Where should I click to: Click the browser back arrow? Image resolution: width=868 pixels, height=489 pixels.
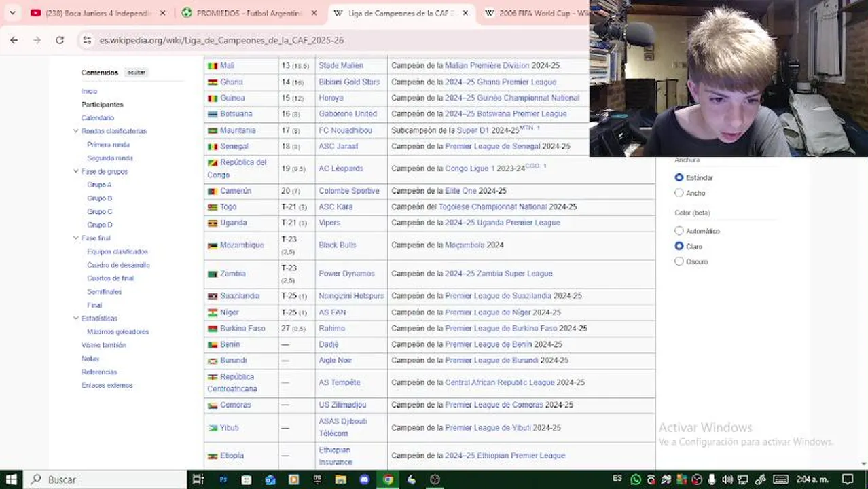14,40
